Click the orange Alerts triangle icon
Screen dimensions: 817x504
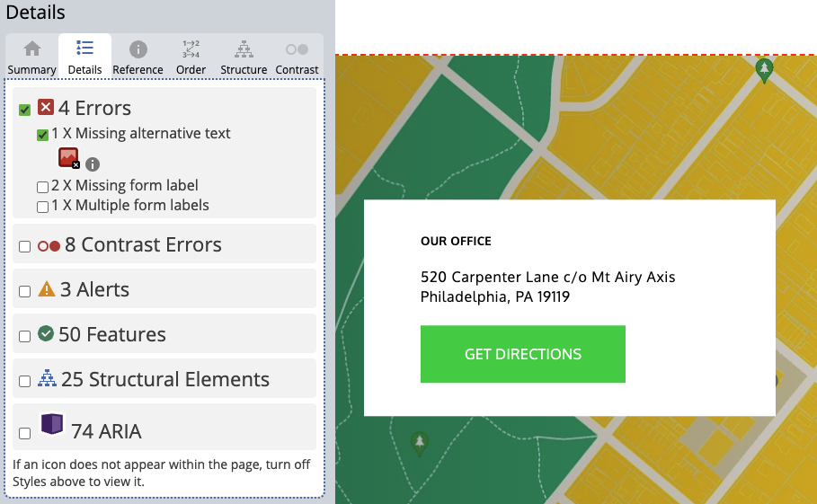[x=47, y=290]
